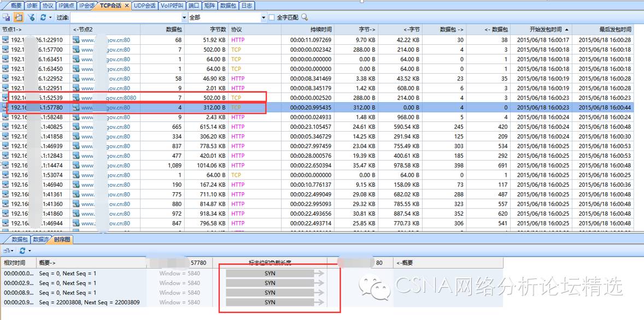Click the SYN flag bar in the 00:00:02.9 row
Viewport: 644px width, 320px height.
270,283
